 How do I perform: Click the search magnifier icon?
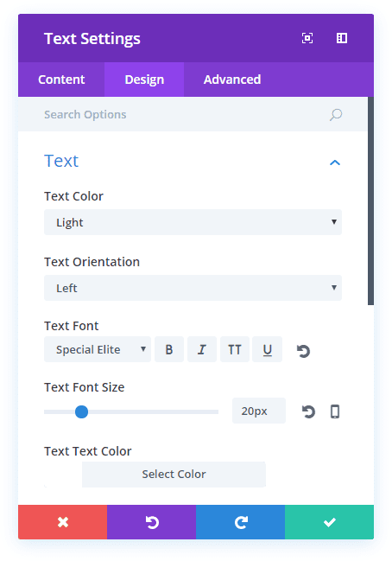(x=336, y=115)
